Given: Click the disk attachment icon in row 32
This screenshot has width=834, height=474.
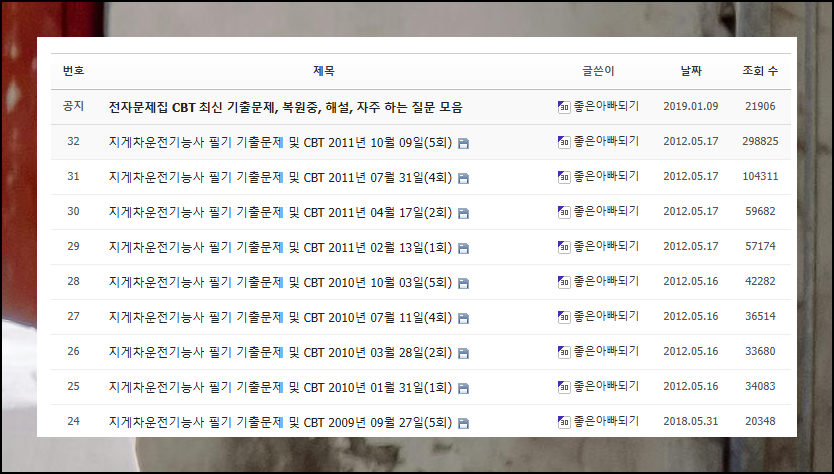Looking at the screenshot, I should [463, 144].
